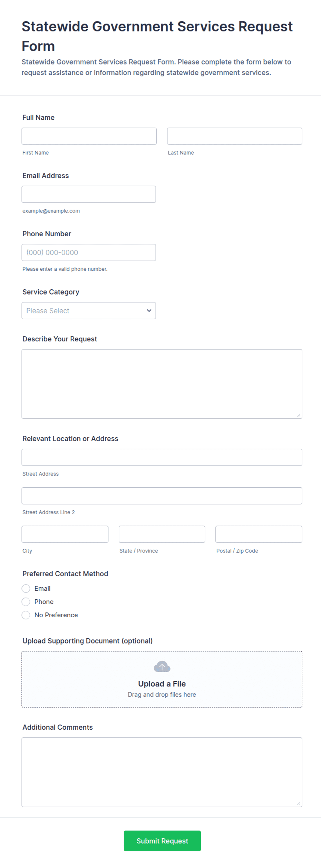Click the City input field

(65, 534)
